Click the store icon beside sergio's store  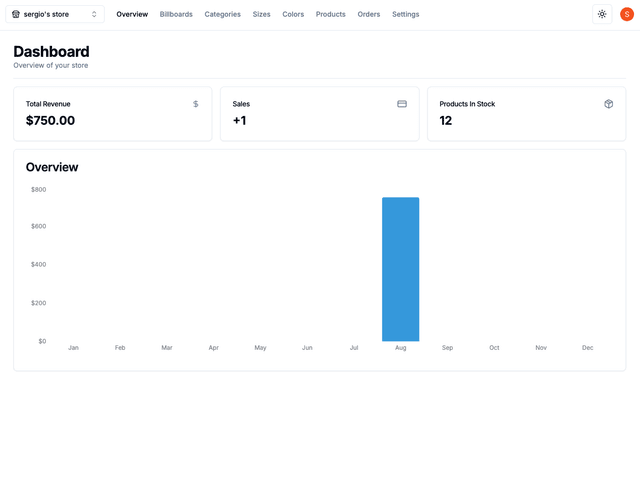[16, 14]
